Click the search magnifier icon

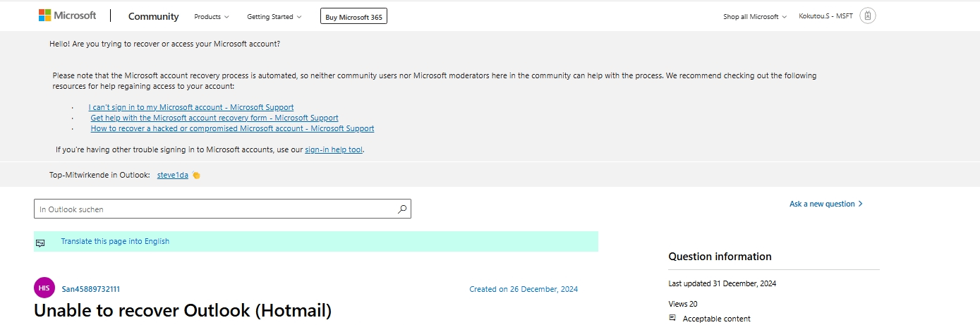[402, 209]
